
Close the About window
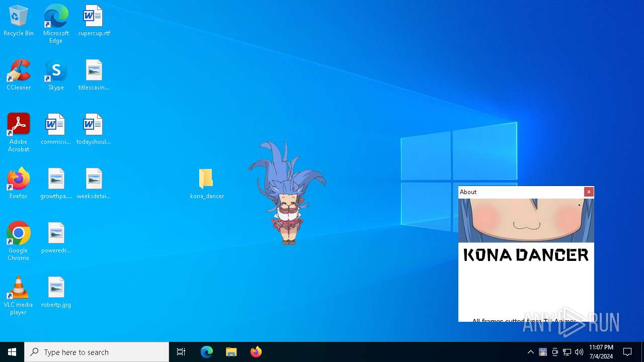(589, 192)
